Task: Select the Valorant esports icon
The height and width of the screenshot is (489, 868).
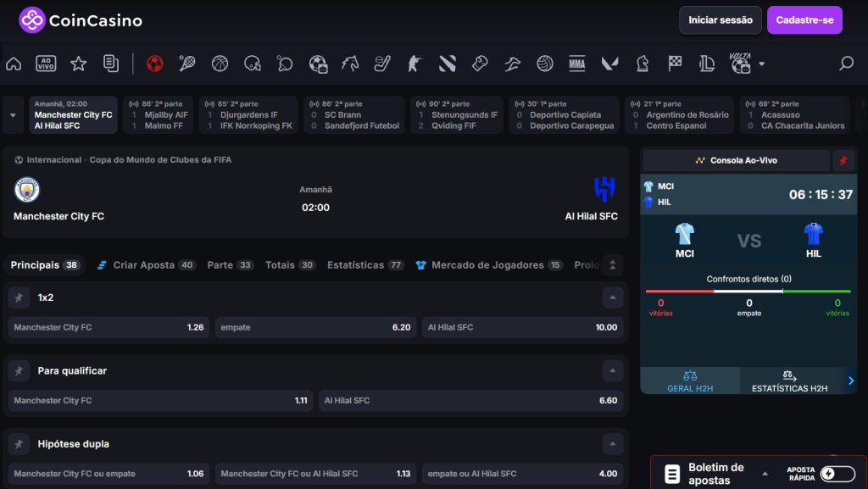Action: [x=609, y=64]
